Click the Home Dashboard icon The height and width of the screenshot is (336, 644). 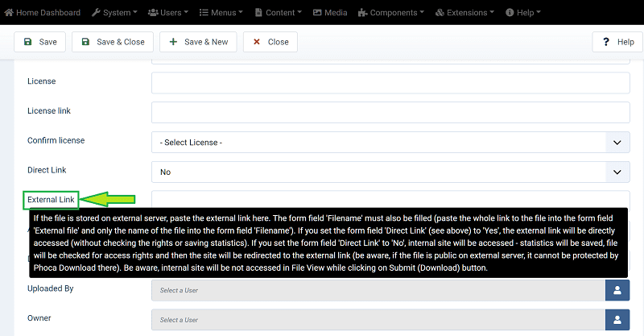point(10,13)
